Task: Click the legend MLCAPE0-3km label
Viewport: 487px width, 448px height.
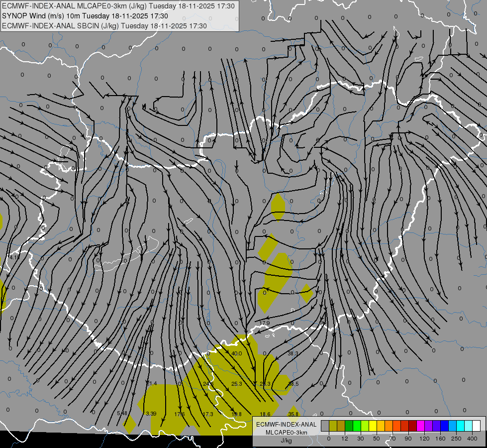Action: [x=287, y=433]
